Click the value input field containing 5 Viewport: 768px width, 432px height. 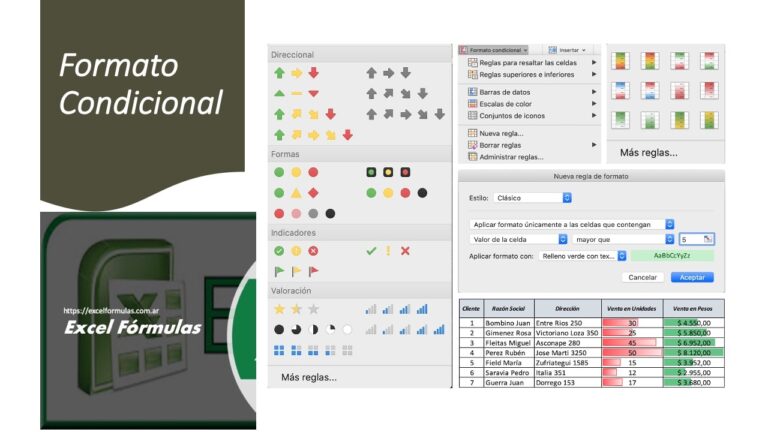(690, 239)
